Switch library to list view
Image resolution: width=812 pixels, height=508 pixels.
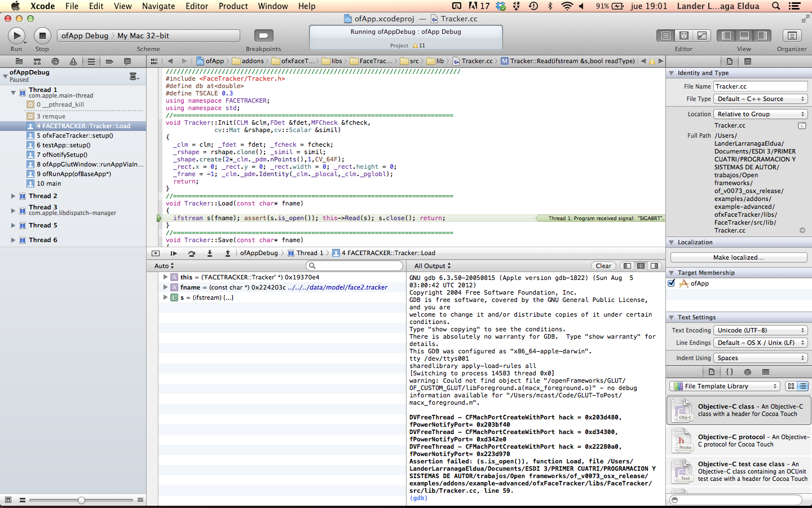click(803, 386)
